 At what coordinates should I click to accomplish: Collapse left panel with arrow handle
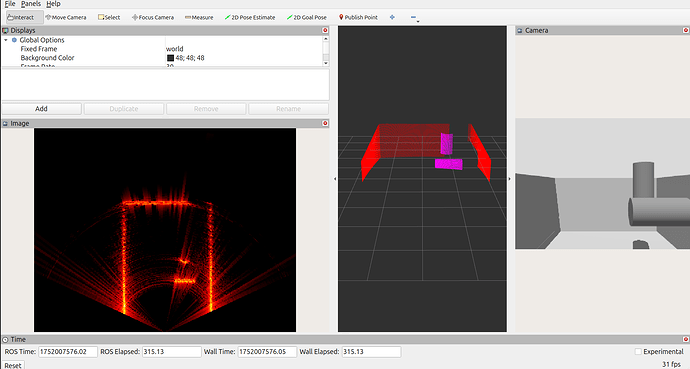point(335,179)
